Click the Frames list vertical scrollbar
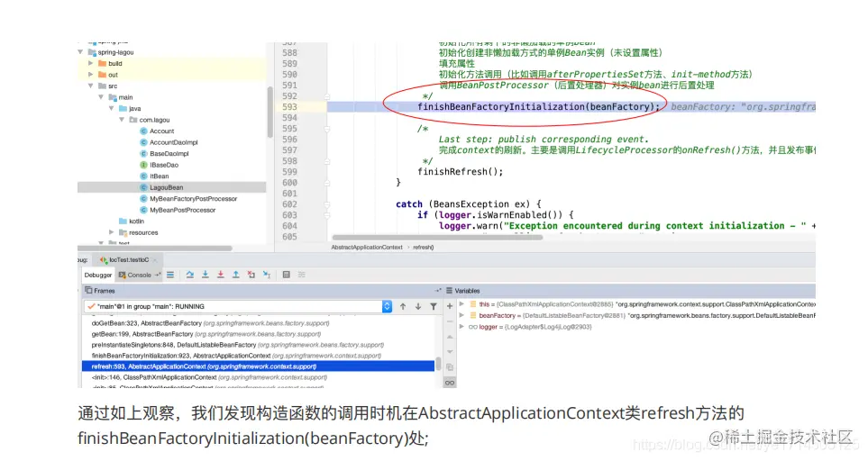This screenshot has height=461, width=868. coord(438,363)
